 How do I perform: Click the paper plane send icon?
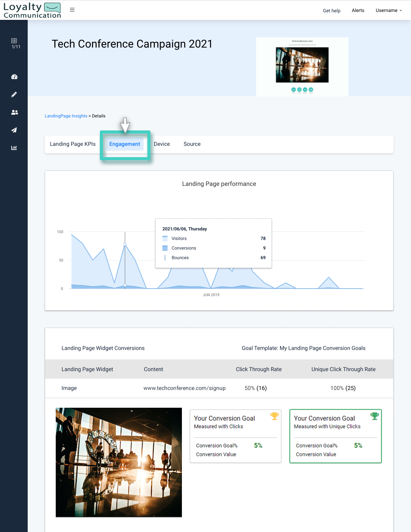point(14,130)
